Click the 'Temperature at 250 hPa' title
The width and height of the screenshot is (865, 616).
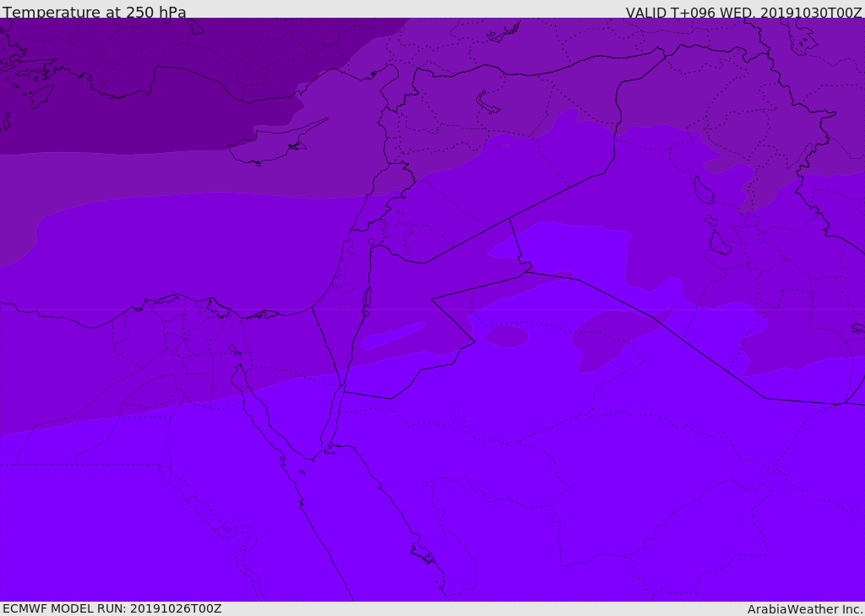[95, 12]
